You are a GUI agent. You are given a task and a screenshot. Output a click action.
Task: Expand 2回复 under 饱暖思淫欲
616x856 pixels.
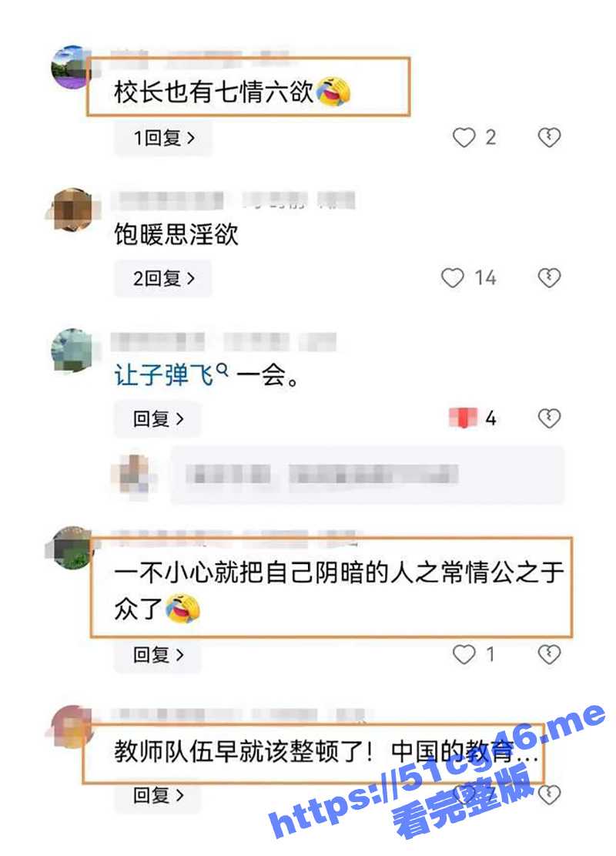click(163, 278)
